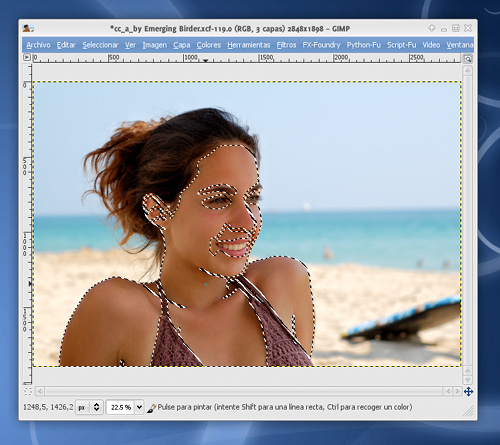500x445 pixels.
Task: Click the navigation cross icon at bottom right
Action: coord(468,391)
